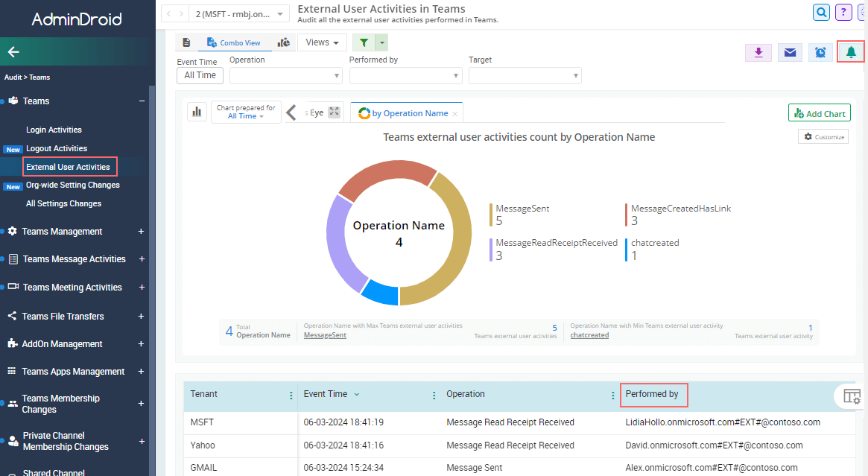Click the All Time event time field
868x476 pixels.
coord(199,75)
